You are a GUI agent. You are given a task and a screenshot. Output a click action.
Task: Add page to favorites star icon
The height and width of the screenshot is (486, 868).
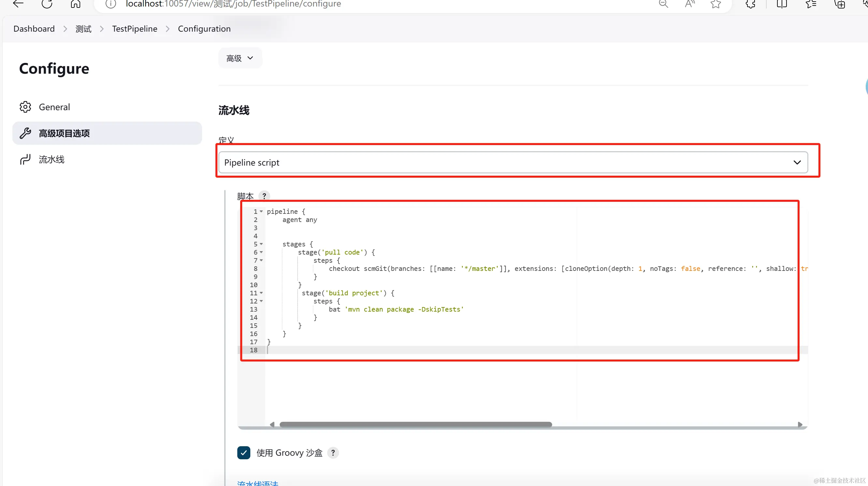click(716, 4)
